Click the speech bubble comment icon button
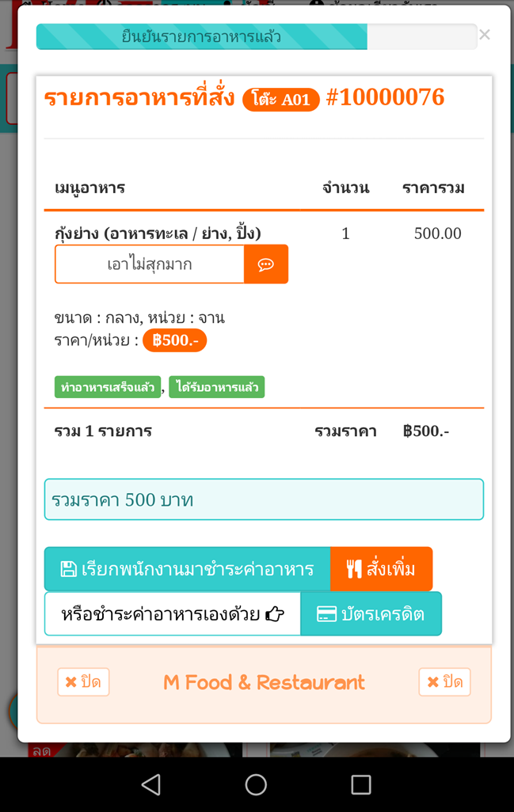Viewport: 514px width, 812px height. (266, 264)
